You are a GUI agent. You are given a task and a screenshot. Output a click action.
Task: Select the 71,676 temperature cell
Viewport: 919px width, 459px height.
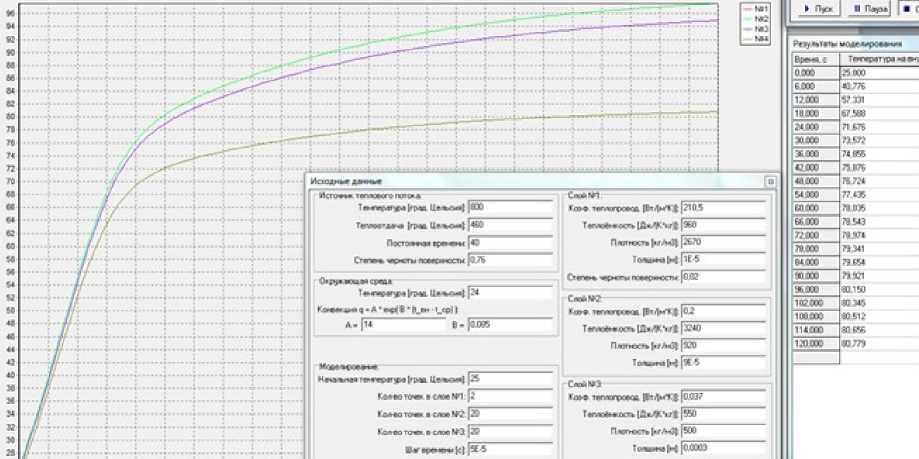coord(879,127)
